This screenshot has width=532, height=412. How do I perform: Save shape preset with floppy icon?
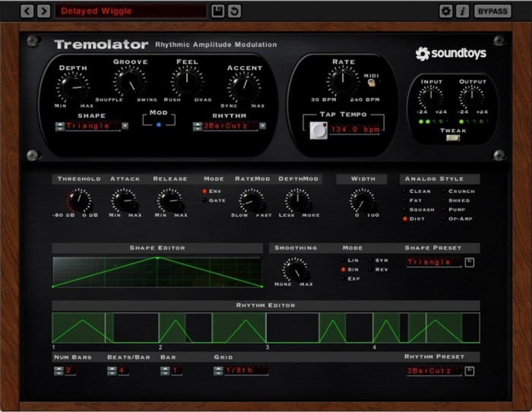tap(470, 262)
